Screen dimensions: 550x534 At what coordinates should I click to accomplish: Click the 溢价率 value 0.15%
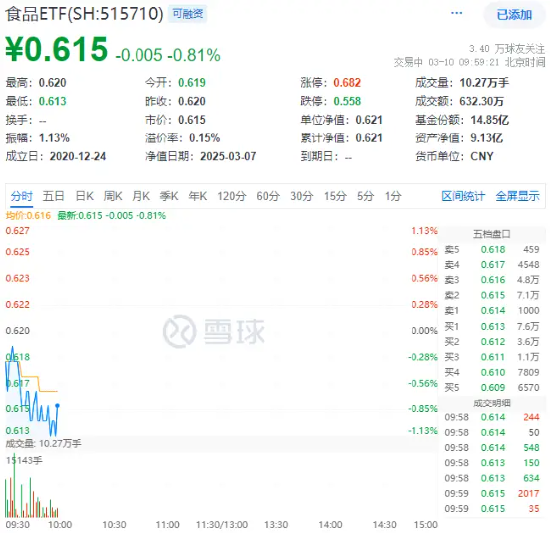click(x=204, y=138)
